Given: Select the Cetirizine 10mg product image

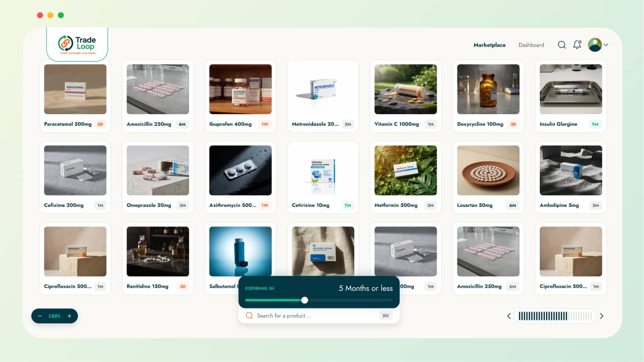Looking at the screenshot, I should pos(323,170).
